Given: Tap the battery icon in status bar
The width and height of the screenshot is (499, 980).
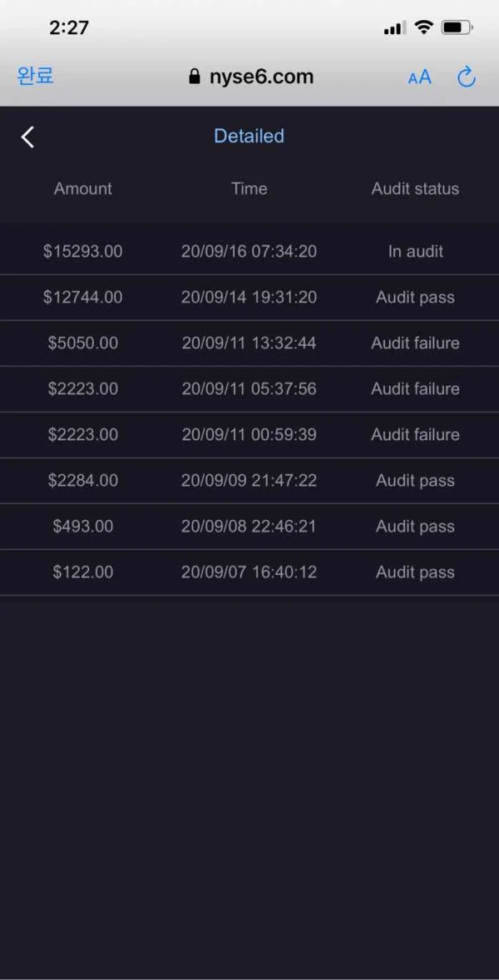Looking at the screenshot, I should 457,27.
